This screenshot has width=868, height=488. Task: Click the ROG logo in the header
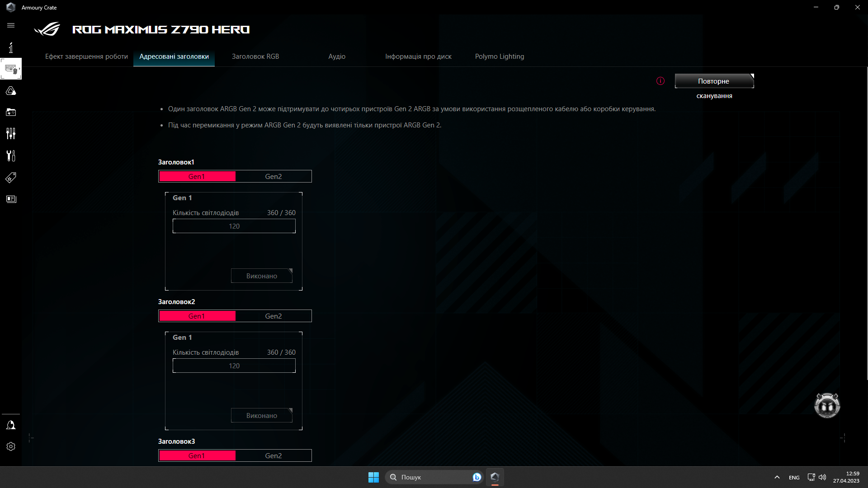click(47, 29)
